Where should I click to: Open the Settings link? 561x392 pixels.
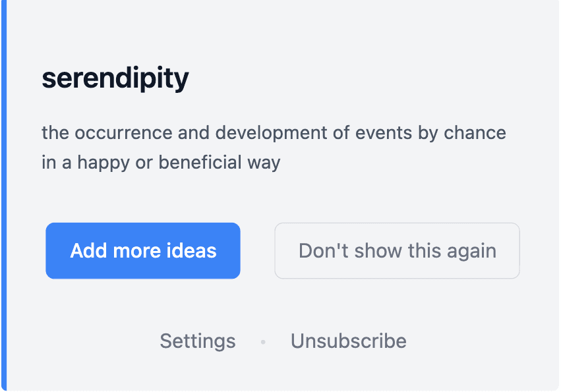coord(198,341)
